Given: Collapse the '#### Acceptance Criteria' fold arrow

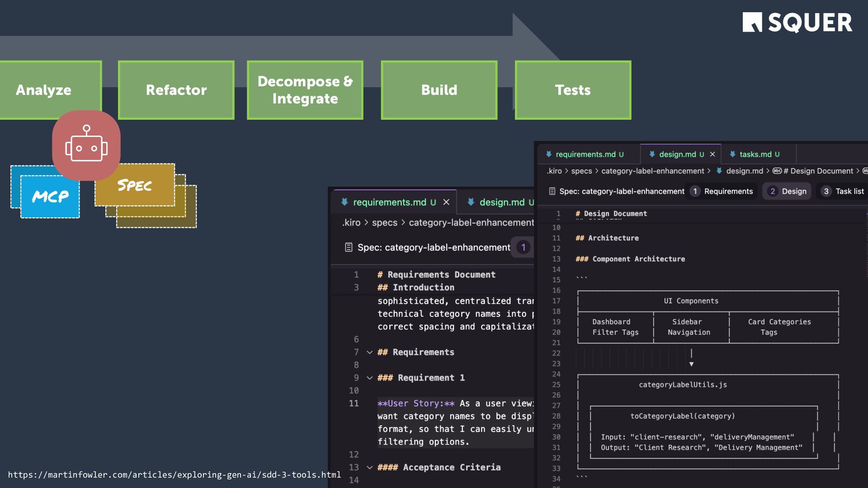Looking at the screenshot, I should pos(369,468).
